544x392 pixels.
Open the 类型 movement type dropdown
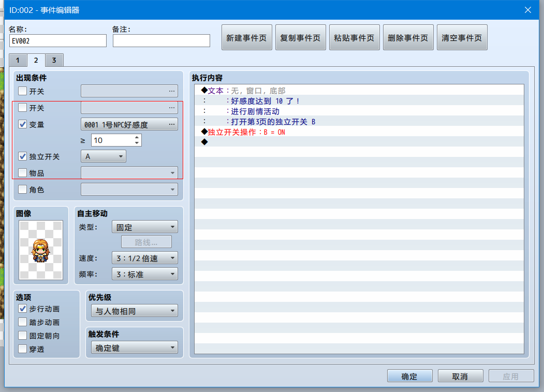click(x=145, y=227)
